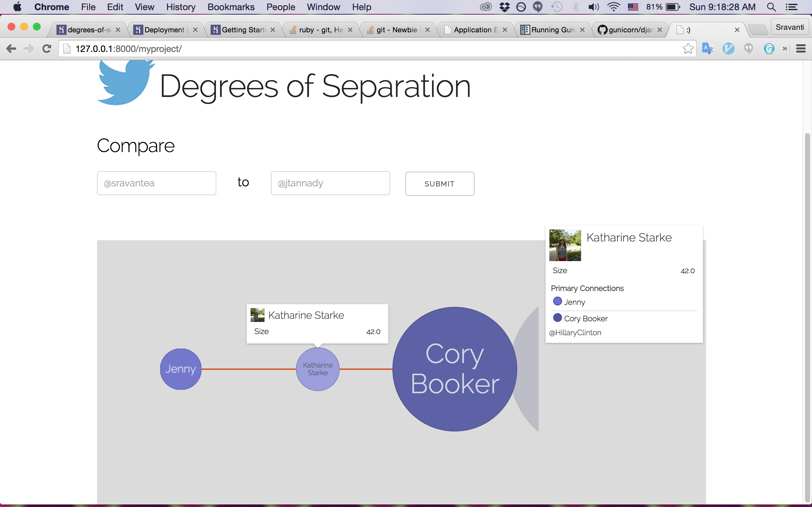Select the Katharine Starke node circle
The height and width of the screenshot is (507, 812).
[318, 369]
